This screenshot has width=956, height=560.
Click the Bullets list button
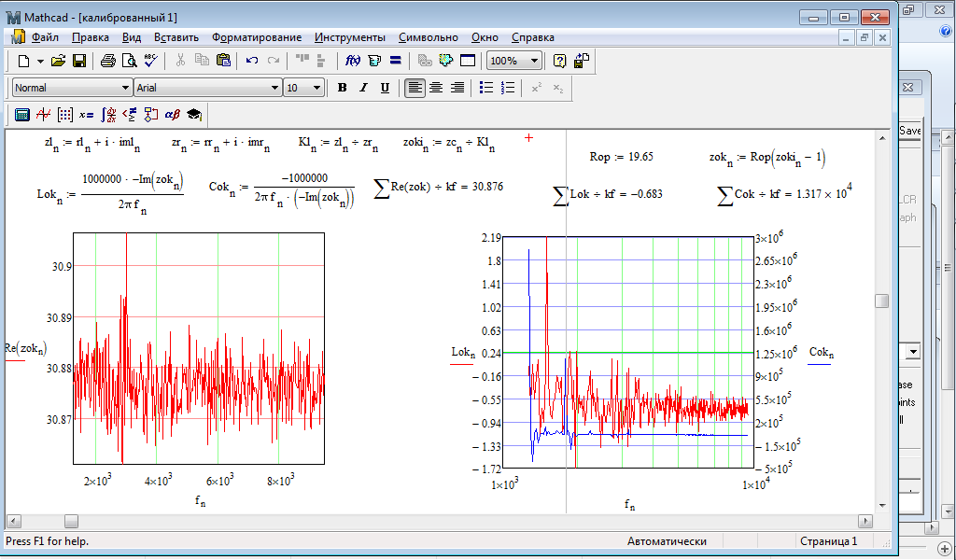point(486,88)
